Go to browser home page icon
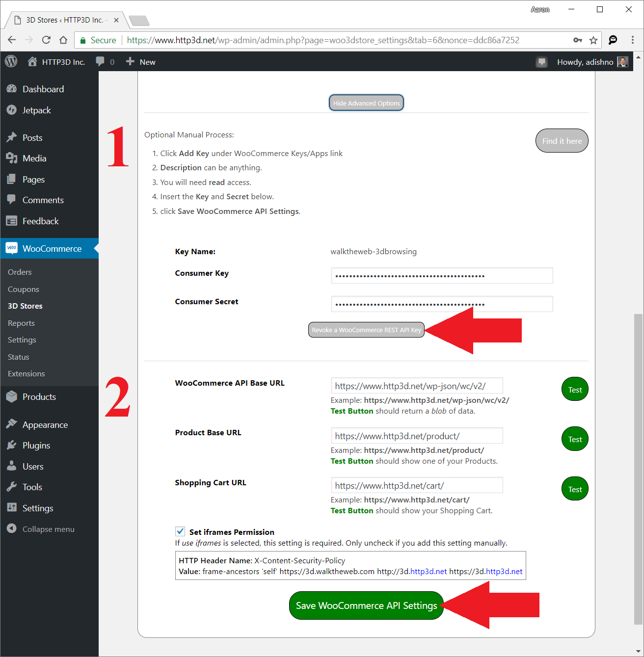 tap(63, 40)
